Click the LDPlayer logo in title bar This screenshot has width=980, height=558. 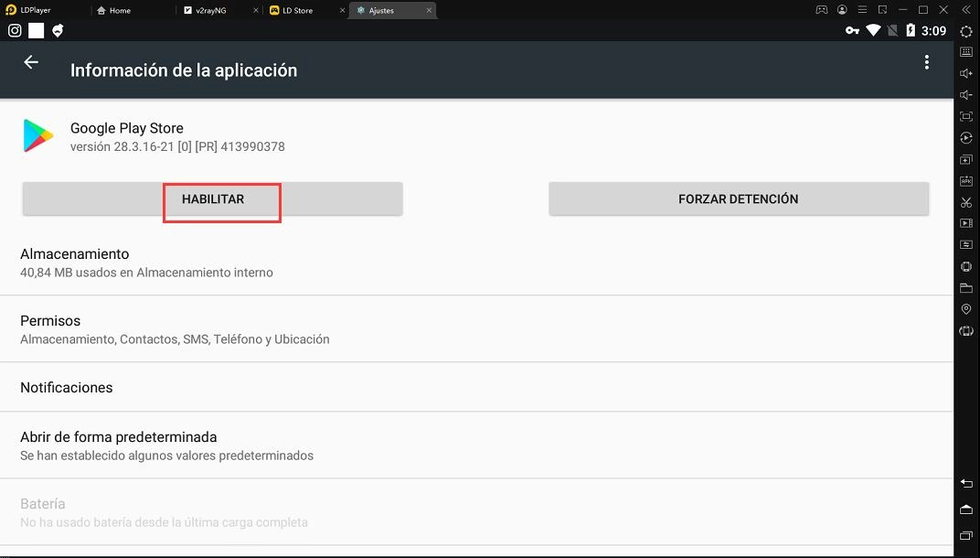[x=10, y=10]
